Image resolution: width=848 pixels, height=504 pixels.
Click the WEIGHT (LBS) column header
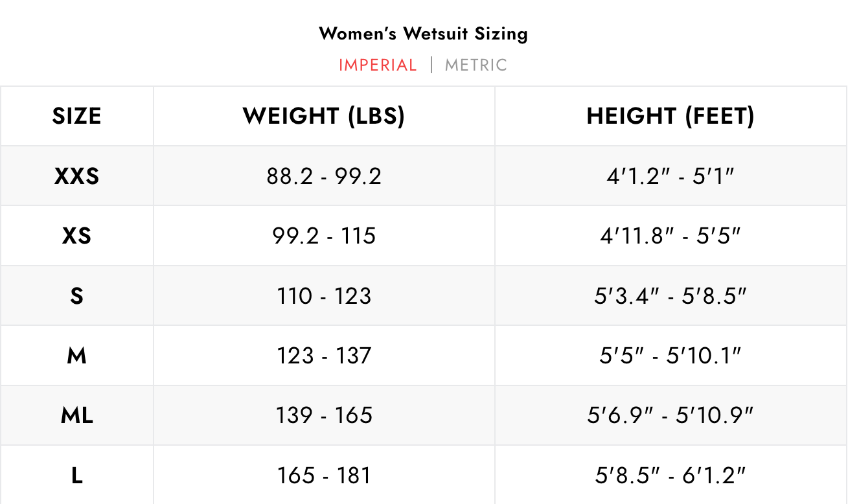(324, 117)
